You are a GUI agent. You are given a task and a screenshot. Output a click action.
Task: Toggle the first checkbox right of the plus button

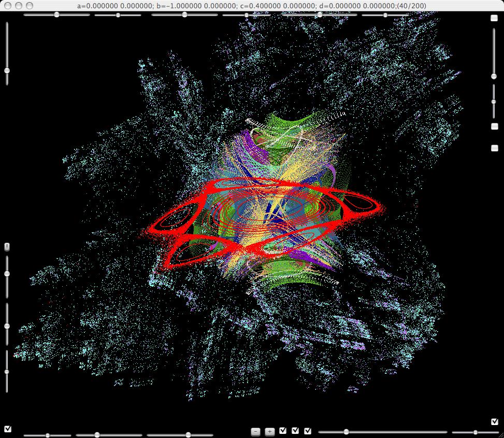point(282,431)
